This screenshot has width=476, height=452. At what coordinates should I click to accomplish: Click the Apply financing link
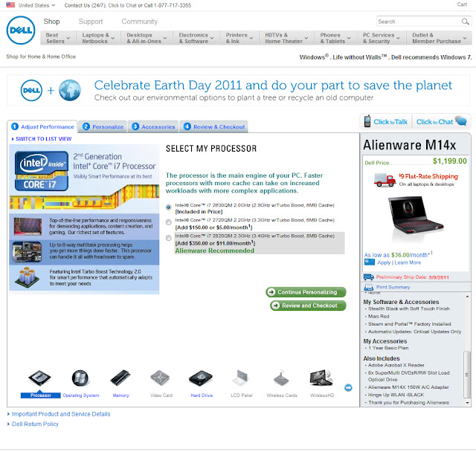click(384, 262)
